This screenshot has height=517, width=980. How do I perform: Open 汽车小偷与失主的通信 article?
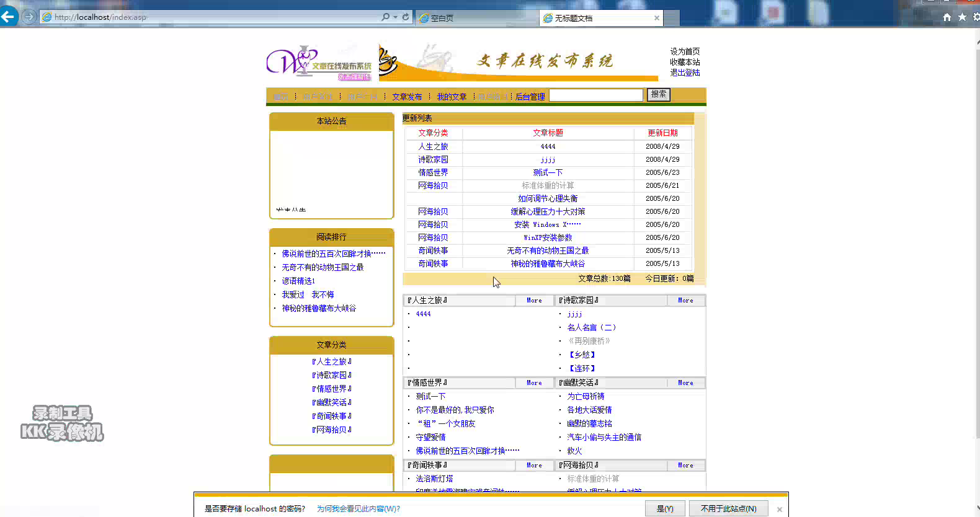tap(604, 438)
